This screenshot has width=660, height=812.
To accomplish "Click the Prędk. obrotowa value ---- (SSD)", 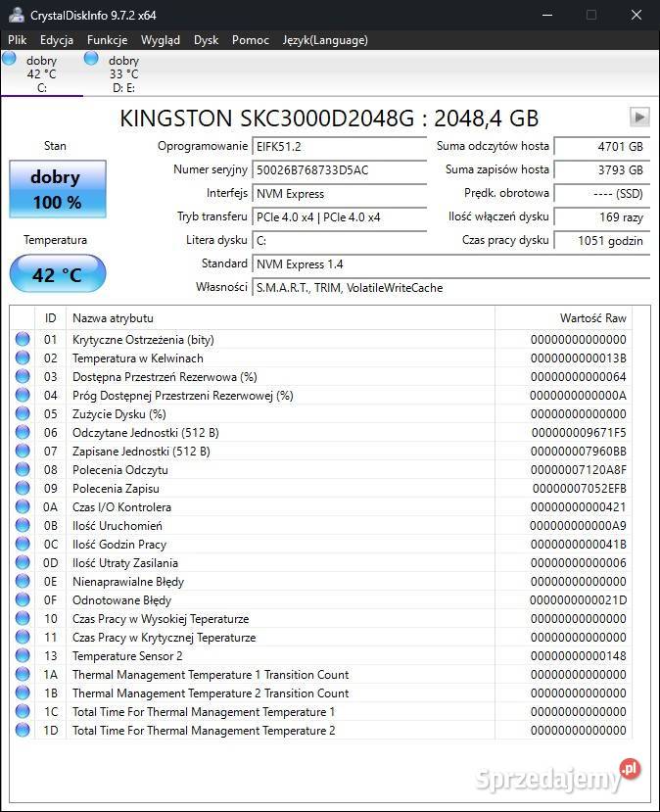I will click(601, 194).
